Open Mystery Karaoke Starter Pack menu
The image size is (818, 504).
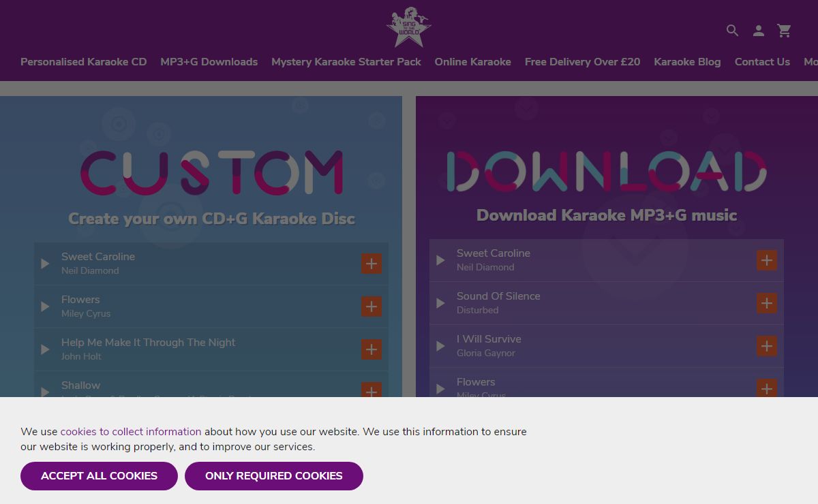[346, 61]
